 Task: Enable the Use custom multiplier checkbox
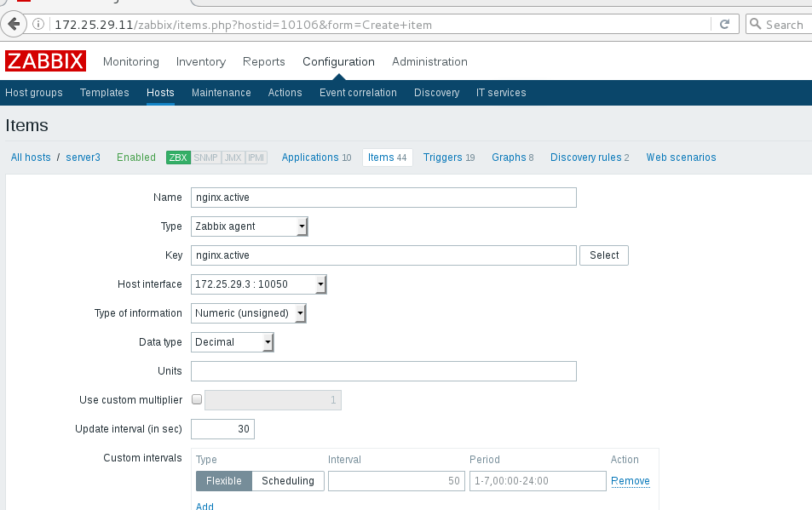[197, 399]
